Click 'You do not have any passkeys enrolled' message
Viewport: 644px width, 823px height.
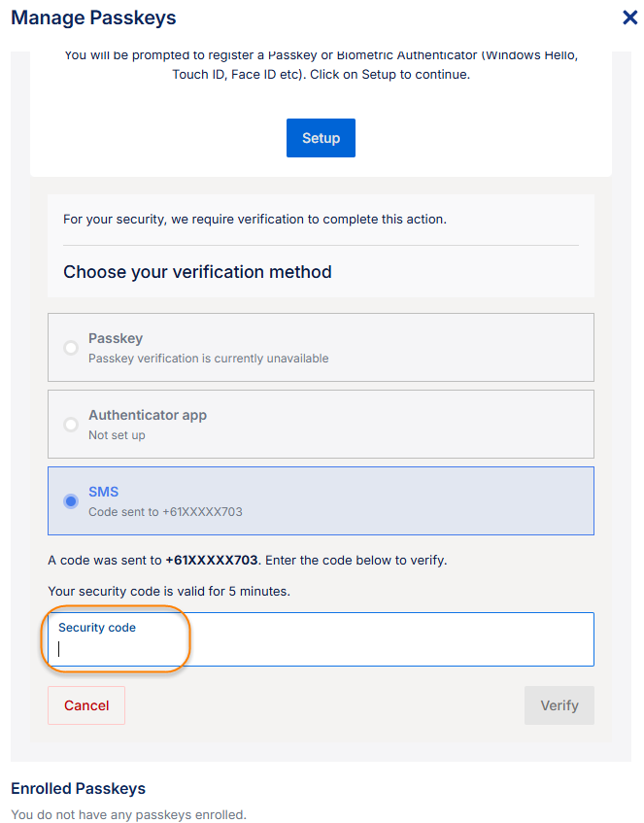[128, 814]
